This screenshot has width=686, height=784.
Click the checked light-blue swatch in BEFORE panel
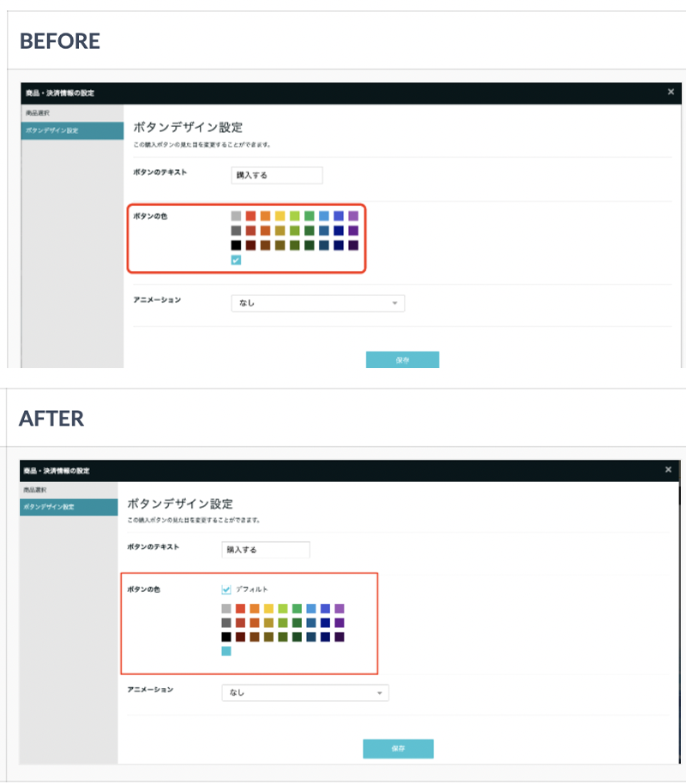pyautogui.click(x=236, y=260)
